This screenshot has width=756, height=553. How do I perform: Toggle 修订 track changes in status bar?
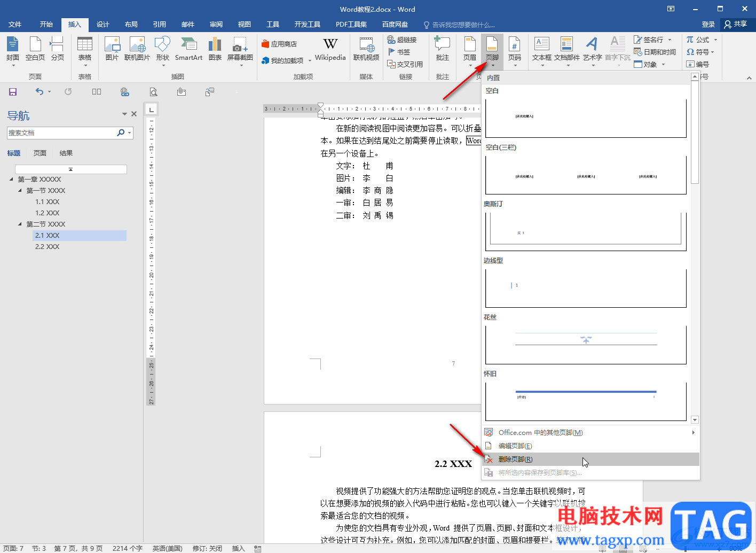pyautogui.click(x=208, y=549)
